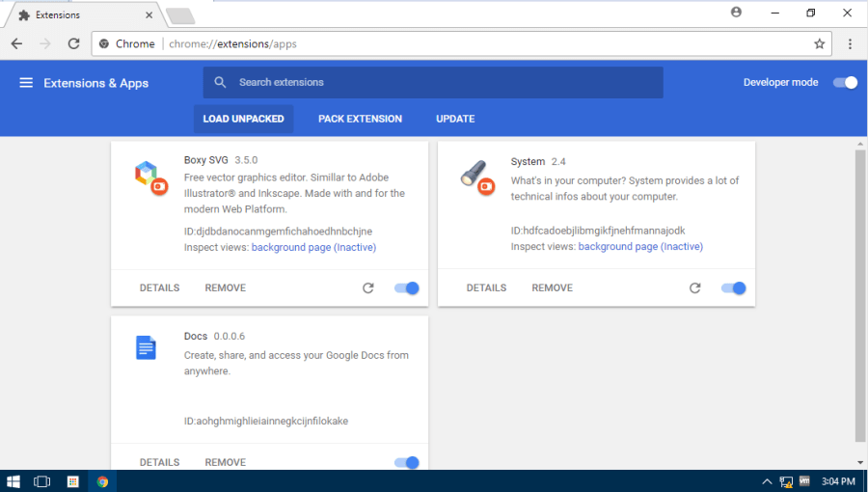
Task: Click the Search extensions field
Action: point(433,83)
